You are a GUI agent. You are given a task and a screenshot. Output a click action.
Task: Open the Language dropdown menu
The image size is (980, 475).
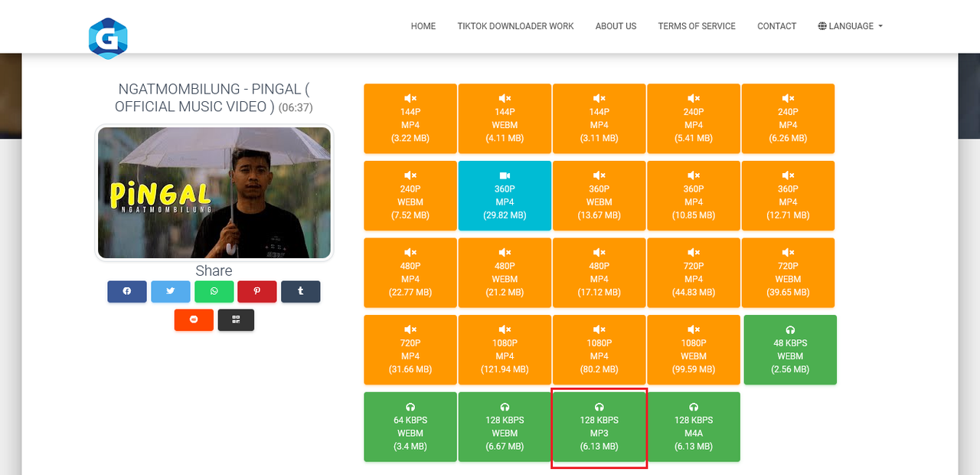coord(851,26)
